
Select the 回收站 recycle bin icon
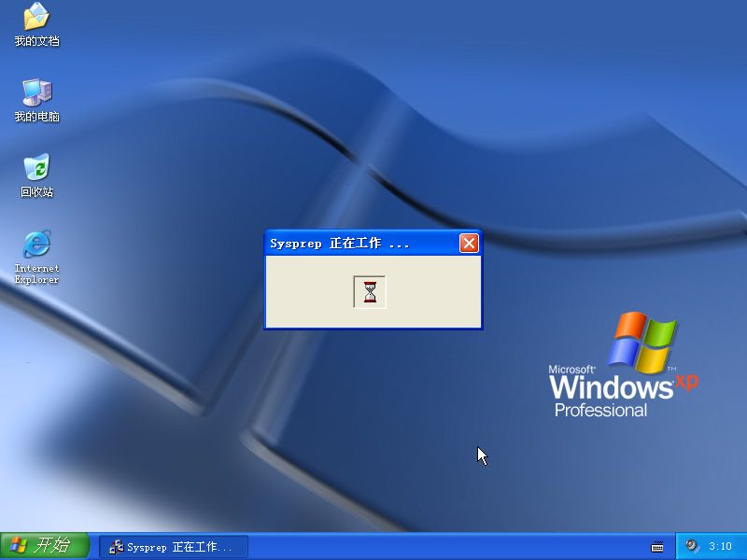pos(36,175)
